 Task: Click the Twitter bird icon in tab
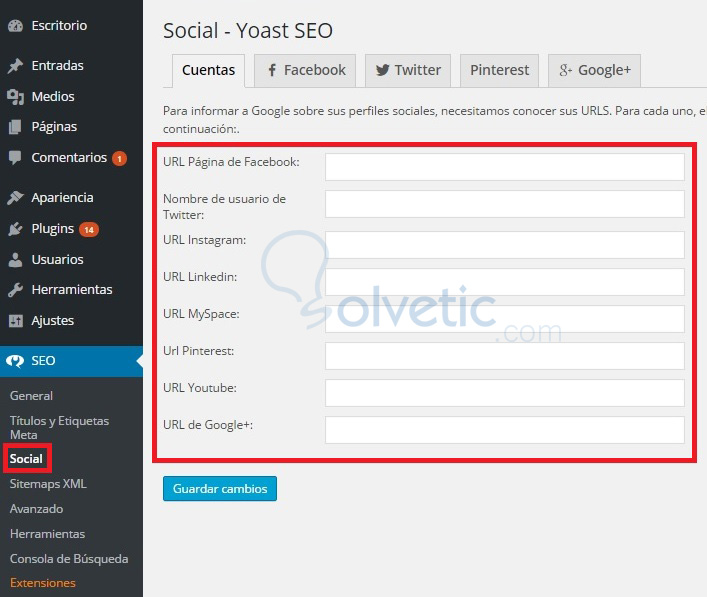[382, 70]
